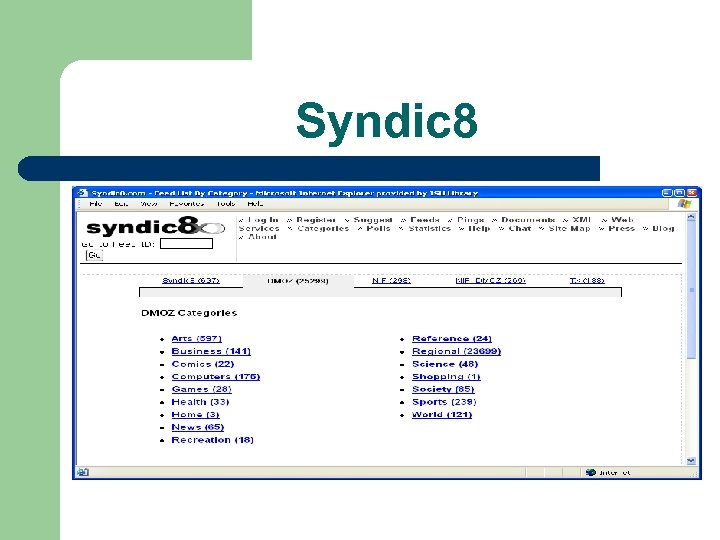Open the Arts (597) category
This screenshot has width=720, height=540.
pos(197,338)
